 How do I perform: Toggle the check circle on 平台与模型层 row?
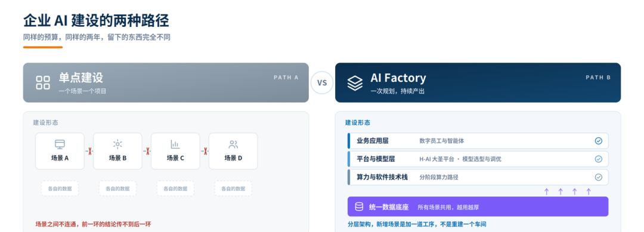tap(599, 159)
